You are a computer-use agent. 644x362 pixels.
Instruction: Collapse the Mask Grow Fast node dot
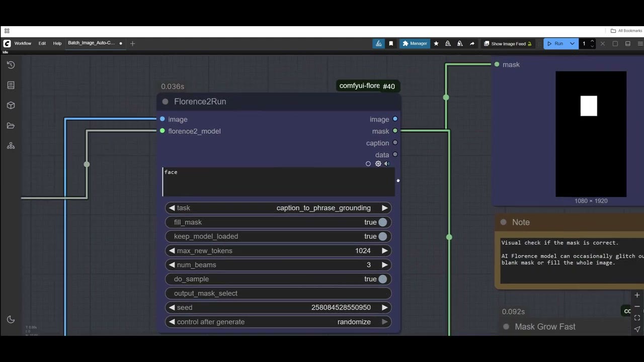[x=506, y=327]
